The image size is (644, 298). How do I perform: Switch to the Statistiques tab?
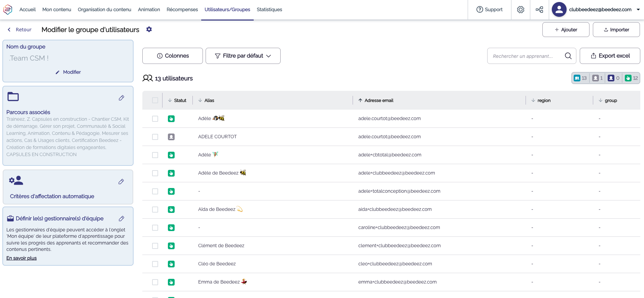[269, 10]
